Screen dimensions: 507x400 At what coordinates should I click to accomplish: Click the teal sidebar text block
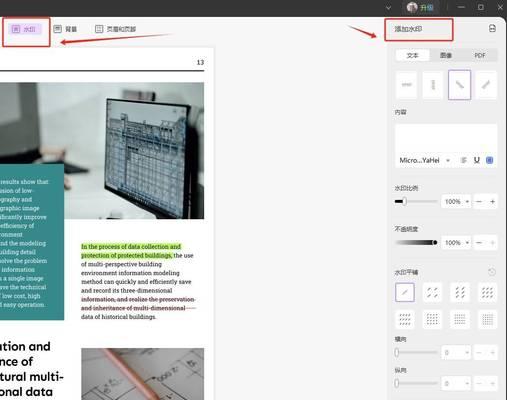tap(32, 242)
